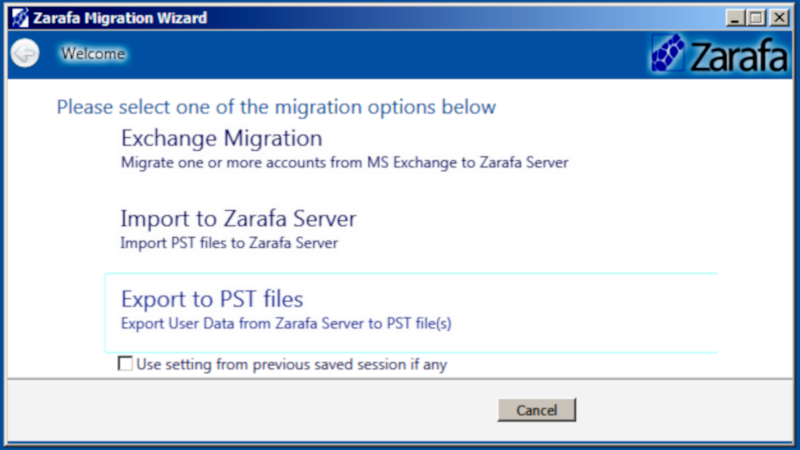The height and width of the screenshot is (450, 800).
Task: Select Export to PST files
Action: [211, 298]
